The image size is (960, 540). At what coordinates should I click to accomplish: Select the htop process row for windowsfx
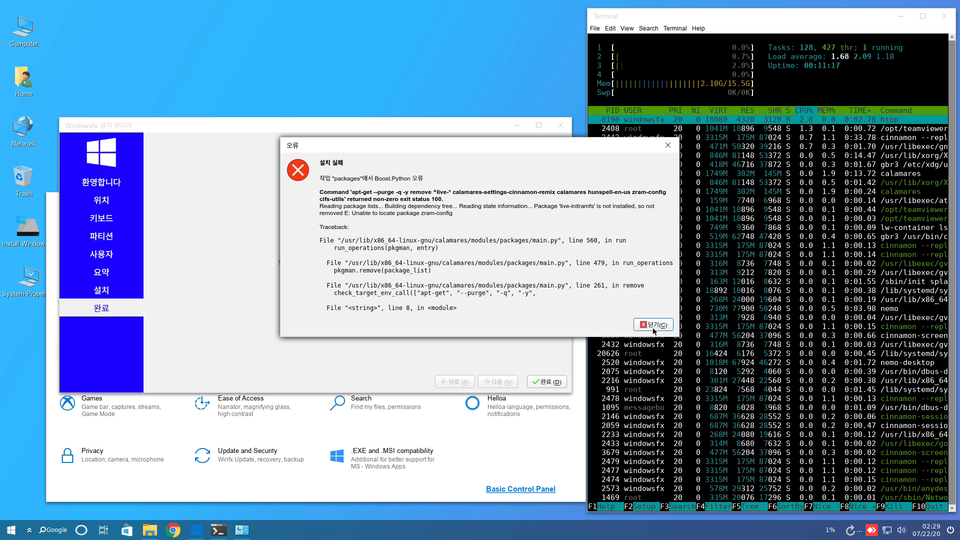768,119
